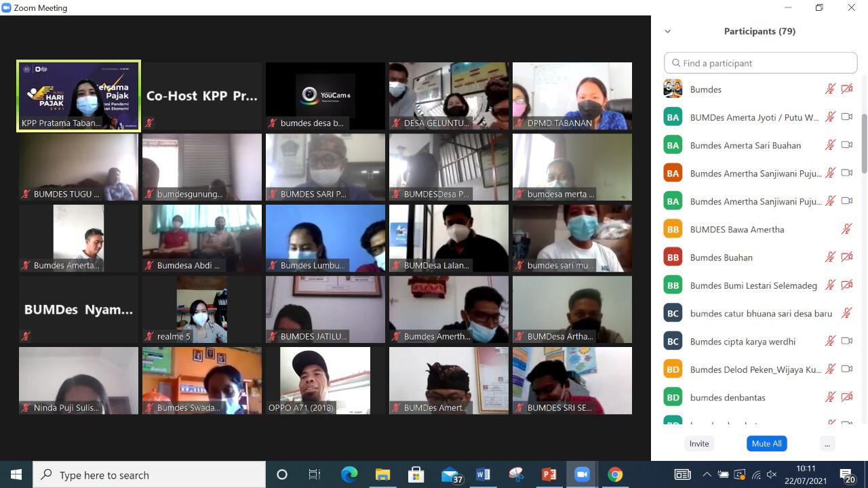This screenshot has width=868, height=488.
Task: Click the Mute All button
Action: (x=766, y=443)
